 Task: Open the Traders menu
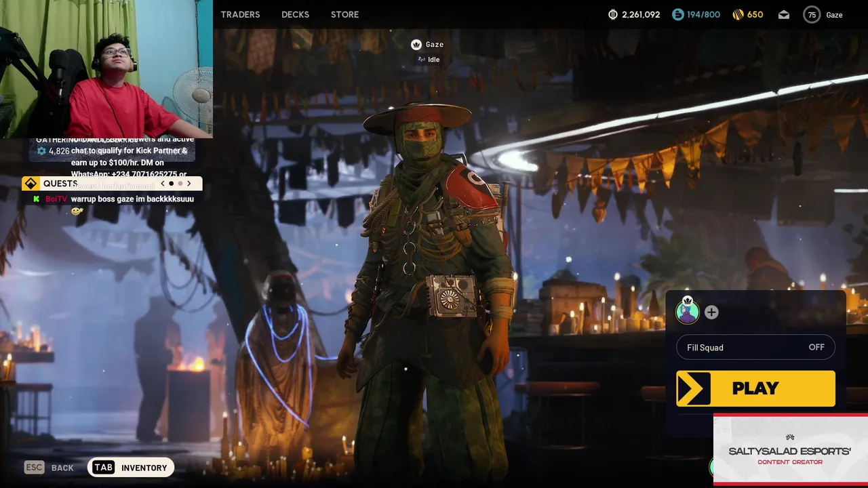(240, 14)
